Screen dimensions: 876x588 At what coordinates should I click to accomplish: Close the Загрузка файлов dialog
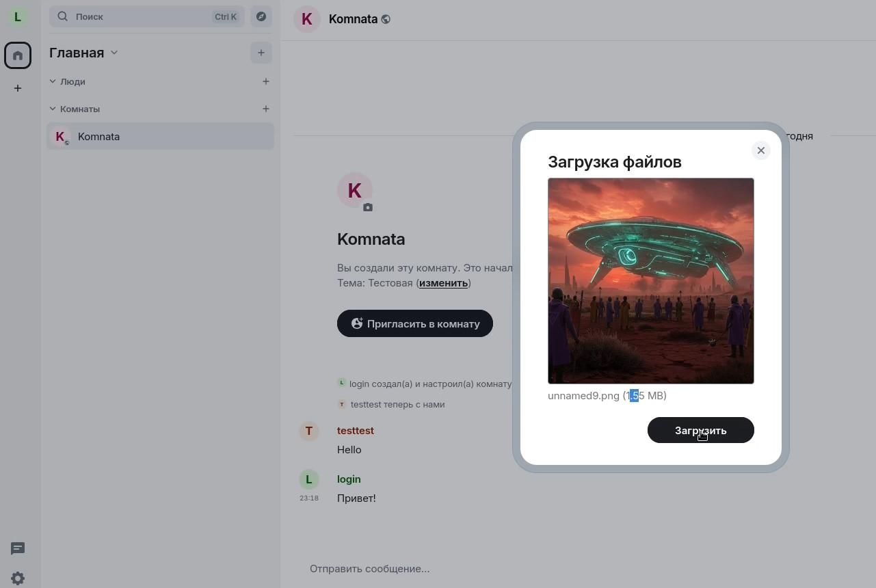point(760,150)
